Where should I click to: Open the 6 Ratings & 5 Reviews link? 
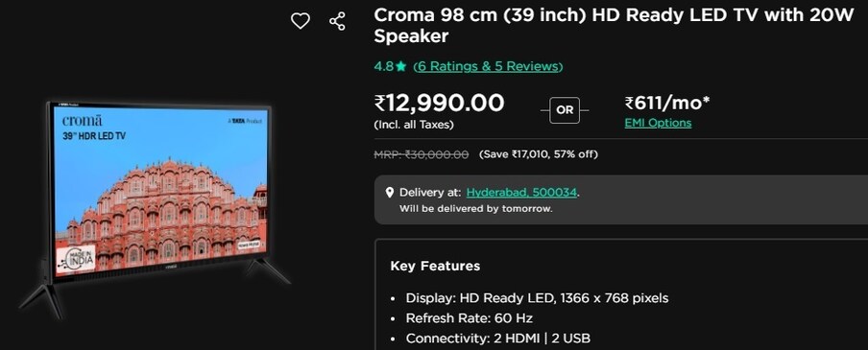tap(488, 66)
